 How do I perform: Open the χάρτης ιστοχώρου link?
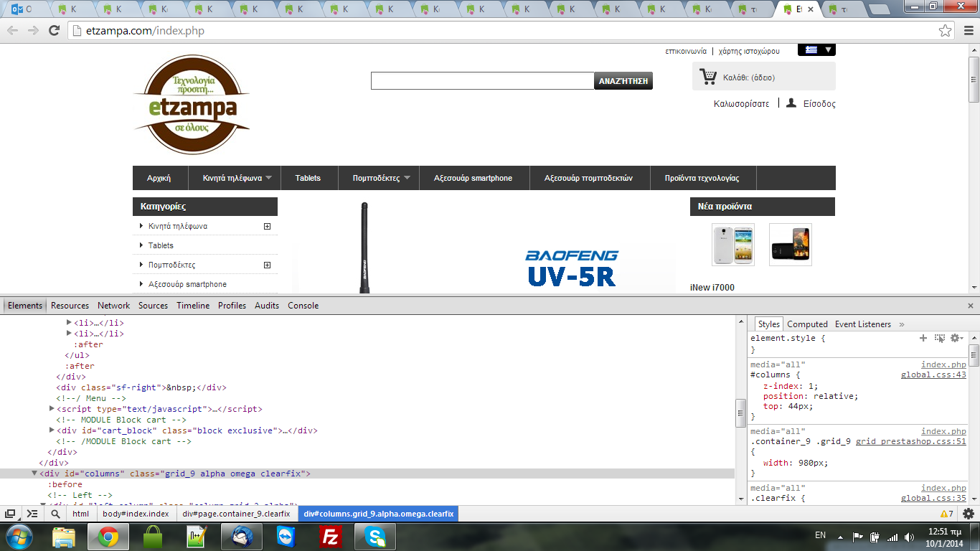pos(749,51)
